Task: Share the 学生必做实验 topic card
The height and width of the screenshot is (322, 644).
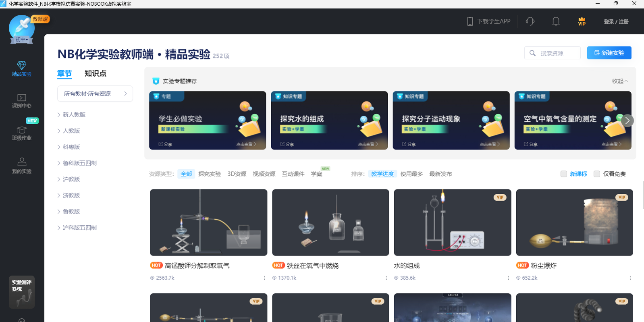Action: [165, 144]
